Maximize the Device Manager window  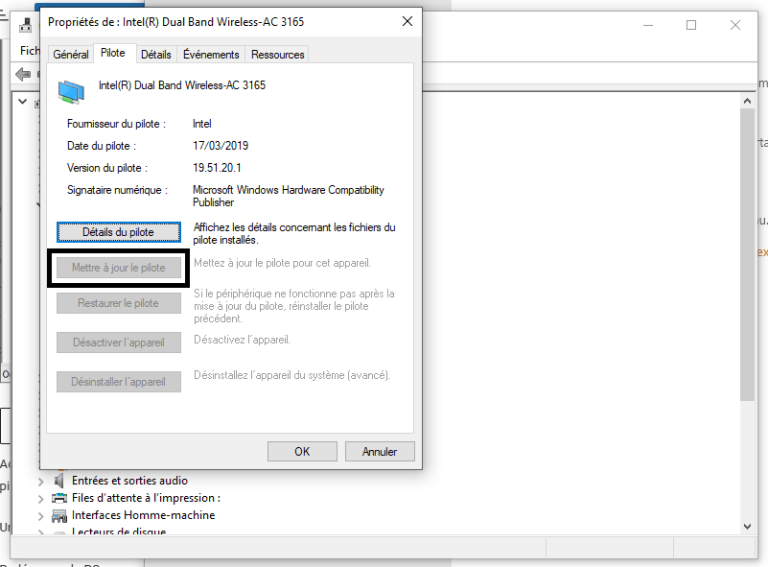click(691, 25)
